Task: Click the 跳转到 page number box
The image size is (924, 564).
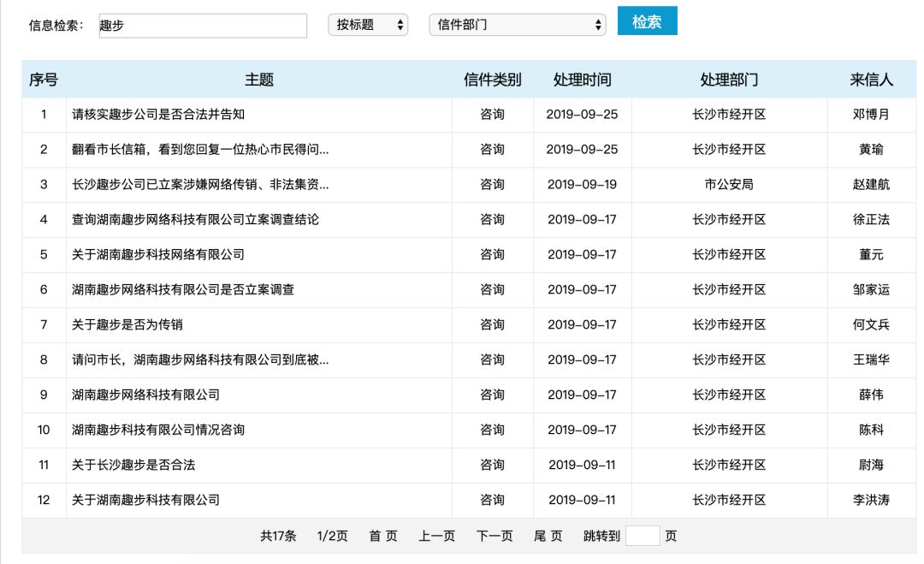Action: 643,537
